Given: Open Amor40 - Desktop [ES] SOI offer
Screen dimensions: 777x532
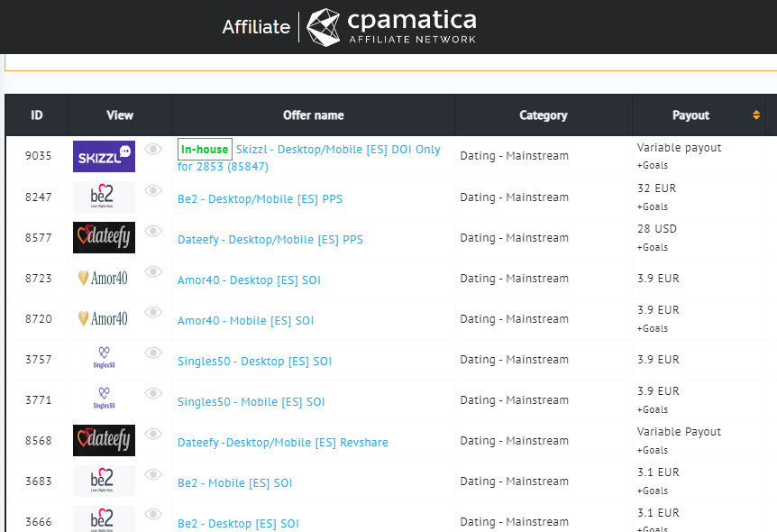Looking at the screenshot, I should click(x=249, y=280).
